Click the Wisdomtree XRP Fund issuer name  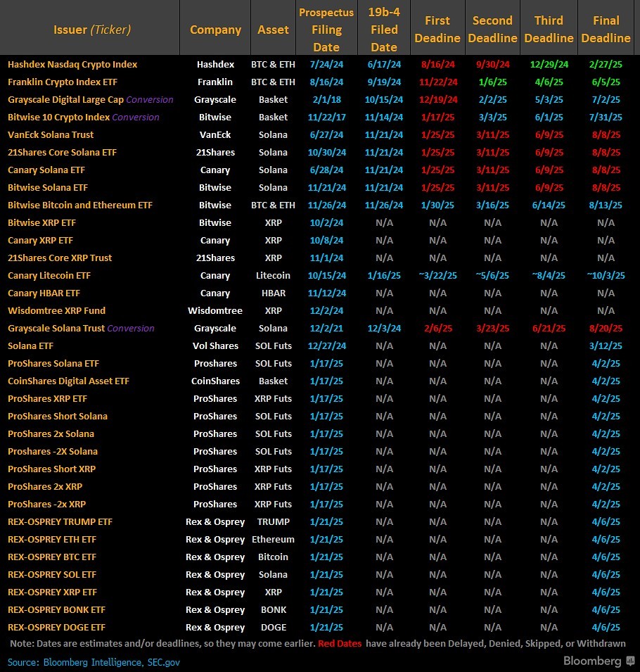(57, 310)
